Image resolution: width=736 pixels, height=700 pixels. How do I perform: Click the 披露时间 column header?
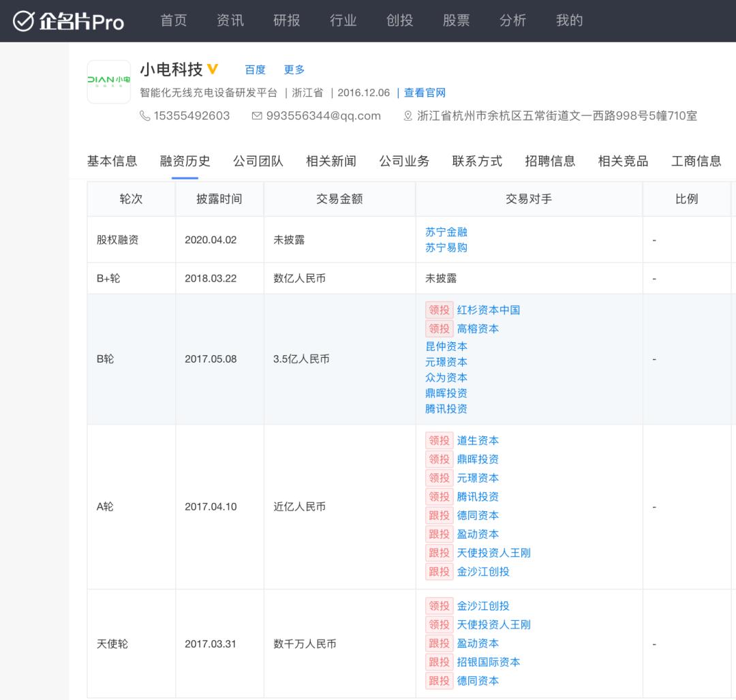pos(219,199)
